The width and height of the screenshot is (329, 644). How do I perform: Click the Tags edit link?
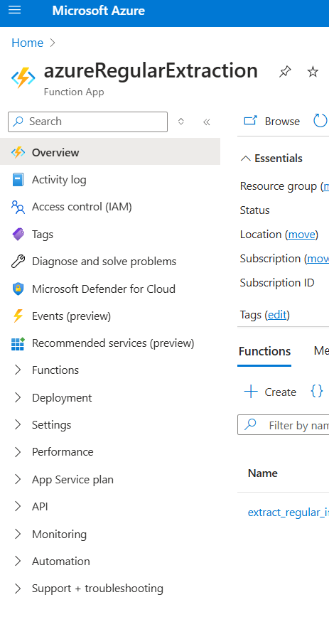coord(277,315)
